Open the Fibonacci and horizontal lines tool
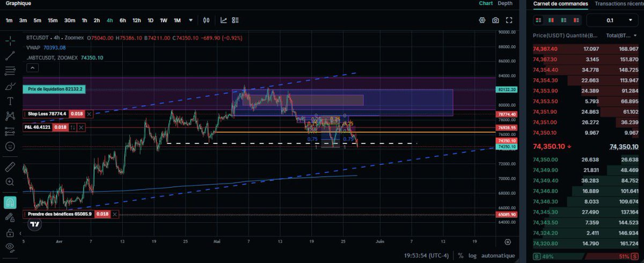The width and height of the screenshot is (644, 263). (x=10, y=70)
